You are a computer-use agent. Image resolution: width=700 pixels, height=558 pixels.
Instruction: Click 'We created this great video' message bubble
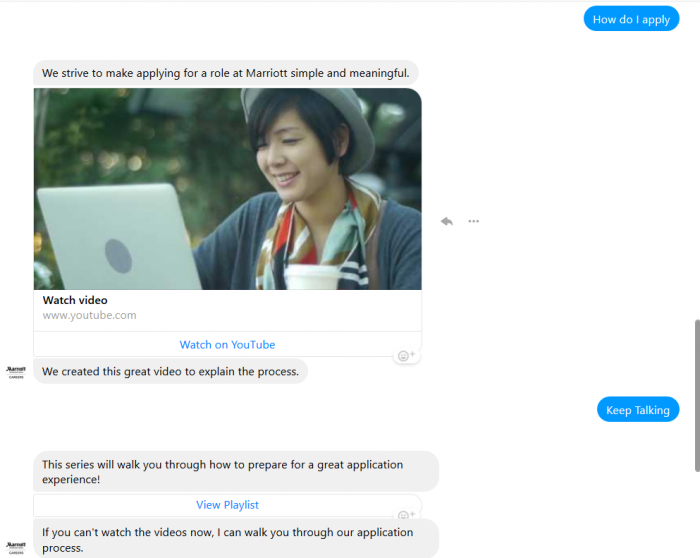click(170, 372)
